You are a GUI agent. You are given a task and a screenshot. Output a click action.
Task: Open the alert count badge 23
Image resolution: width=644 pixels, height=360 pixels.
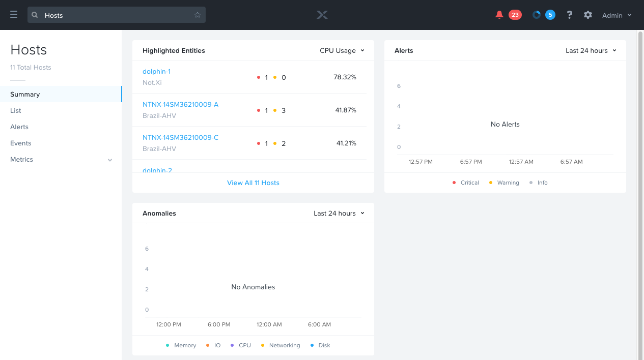(515, 15)
